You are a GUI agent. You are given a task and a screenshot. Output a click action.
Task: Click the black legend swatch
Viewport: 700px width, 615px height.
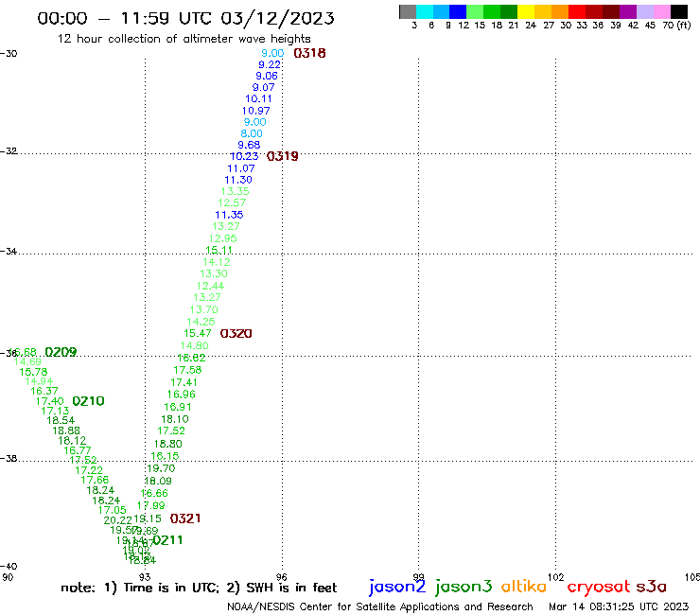(678, 11)
